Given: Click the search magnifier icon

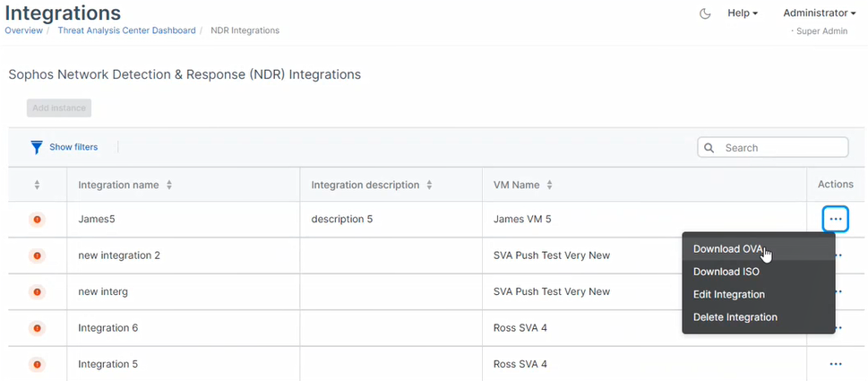Looking at the screenshot, I should 709,148.
